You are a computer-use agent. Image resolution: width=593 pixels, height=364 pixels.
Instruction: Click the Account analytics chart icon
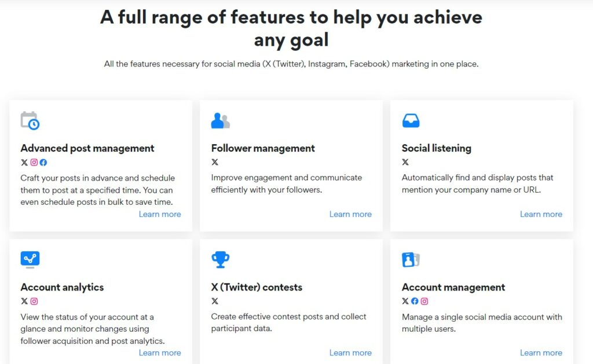29,259
